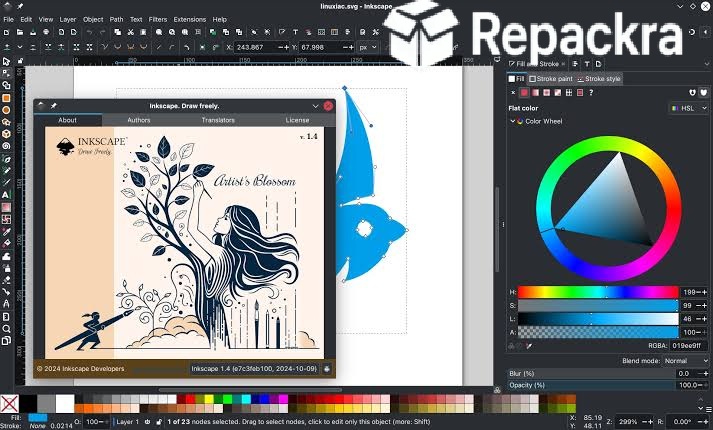This screenshot has height=430, width=713.
Task: Click the pin icon on About dialog
Action: [53, 106]
